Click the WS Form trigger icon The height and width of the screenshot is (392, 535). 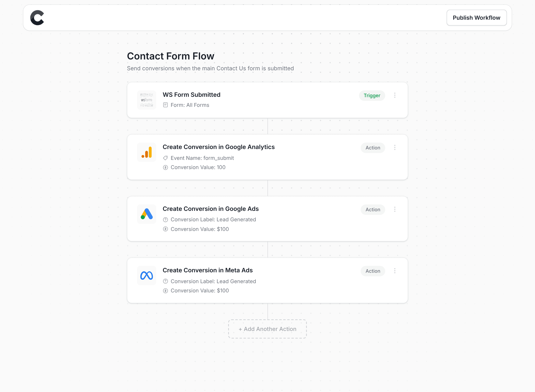[147, 100]
